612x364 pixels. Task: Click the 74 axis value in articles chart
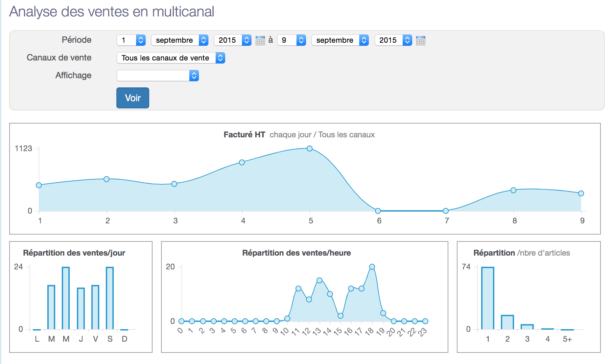pos(466,267)
